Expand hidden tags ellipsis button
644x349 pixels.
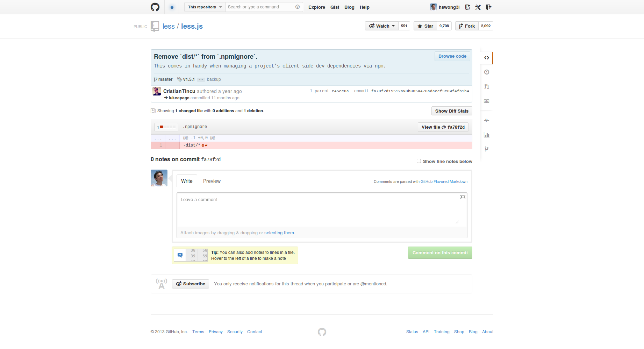coord(201,80)
